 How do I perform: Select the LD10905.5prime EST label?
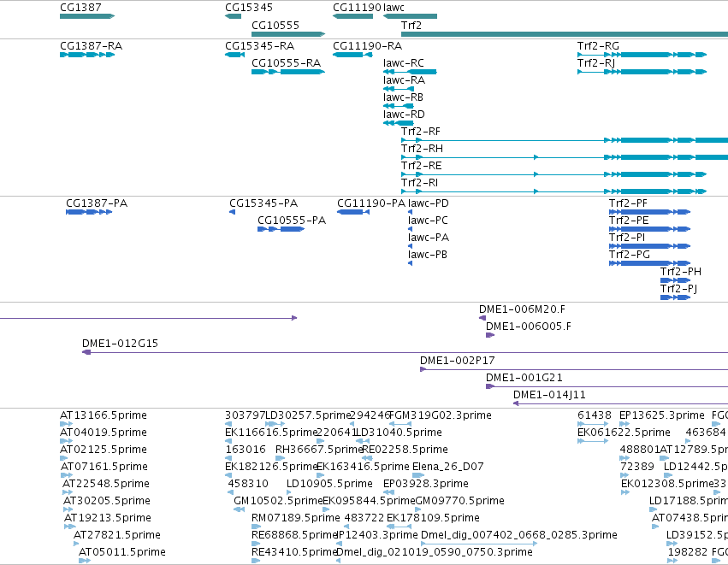point(329,485)
